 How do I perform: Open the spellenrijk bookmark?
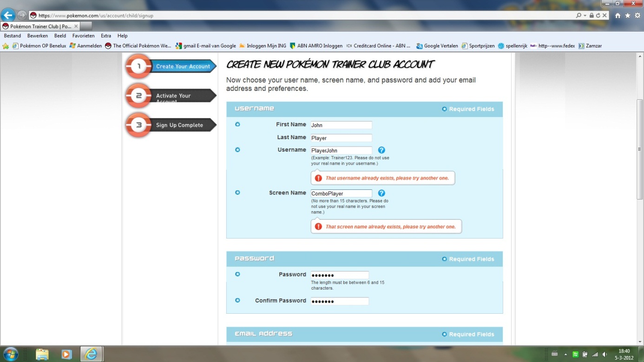[x=513, y=46]
